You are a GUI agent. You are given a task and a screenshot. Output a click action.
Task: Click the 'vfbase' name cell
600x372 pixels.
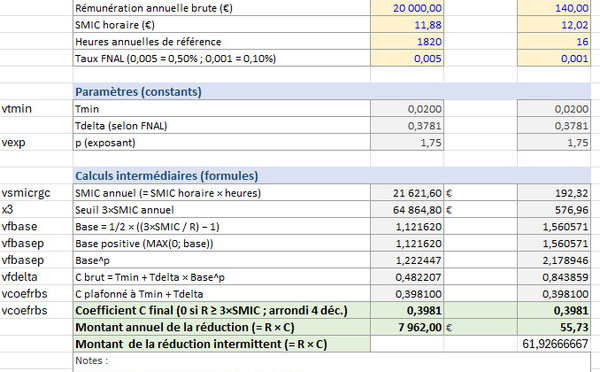36,227
